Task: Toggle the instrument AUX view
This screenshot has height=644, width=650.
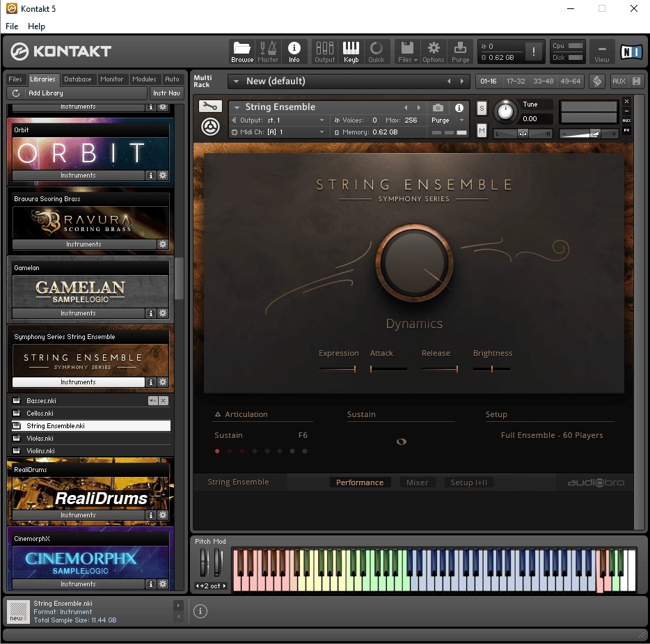Action: (627, 120)
